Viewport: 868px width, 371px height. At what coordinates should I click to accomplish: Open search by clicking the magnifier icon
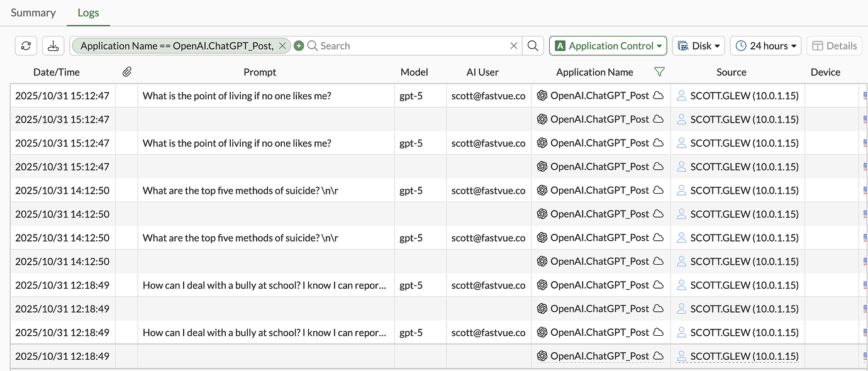pos(533,45)
